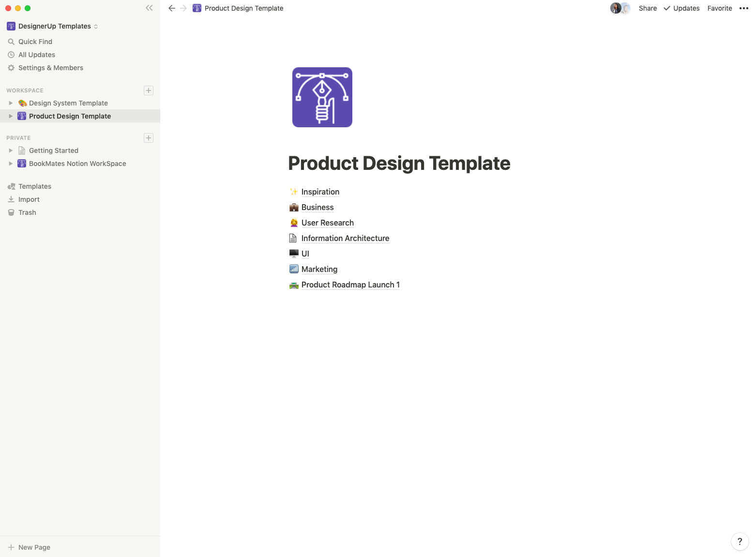This screenshot has height=557, width=756.
Task: Click the Design System Template palette icon
Action: (22, 103)
